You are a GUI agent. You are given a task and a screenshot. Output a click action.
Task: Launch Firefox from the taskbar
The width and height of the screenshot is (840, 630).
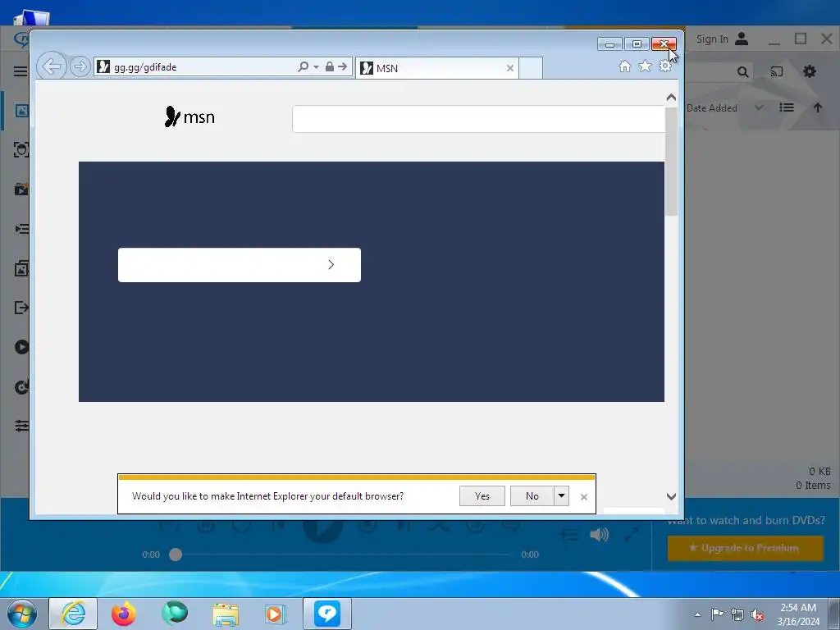[x=124, y=614]
